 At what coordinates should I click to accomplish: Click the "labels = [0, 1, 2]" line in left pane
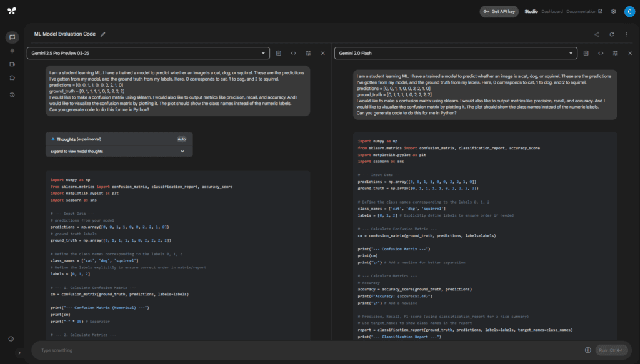pyautogui.click(x=70, y=274)
